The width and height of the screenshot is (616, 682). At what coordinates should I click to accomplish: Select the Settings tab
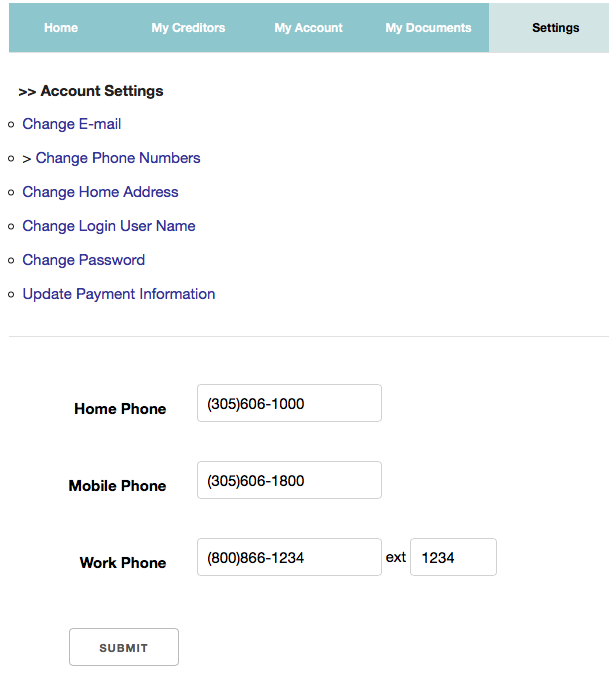pyautogui.click(x=556, y=28)
